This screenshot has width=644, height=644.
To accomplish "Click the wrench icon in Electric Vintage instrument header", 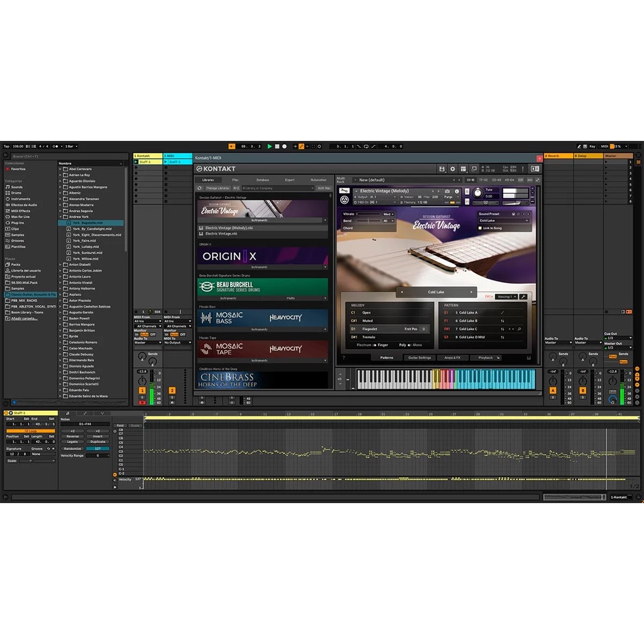I will tap(345, 191).
